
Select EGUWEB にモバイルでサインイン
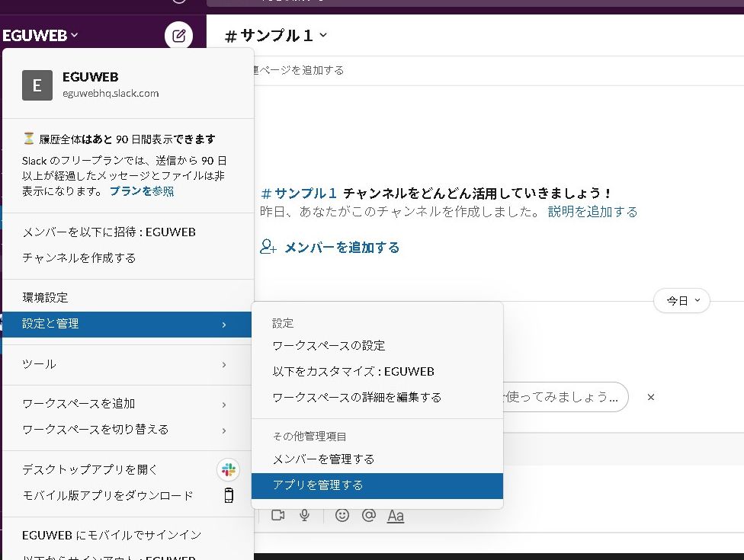pos(127,536)
